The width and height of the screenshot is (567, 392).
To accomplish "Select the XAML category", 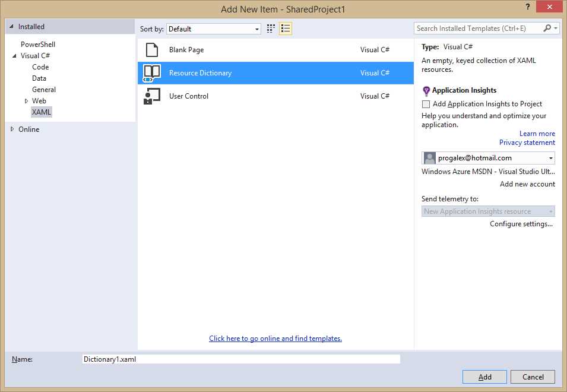I will pos(41,112).
